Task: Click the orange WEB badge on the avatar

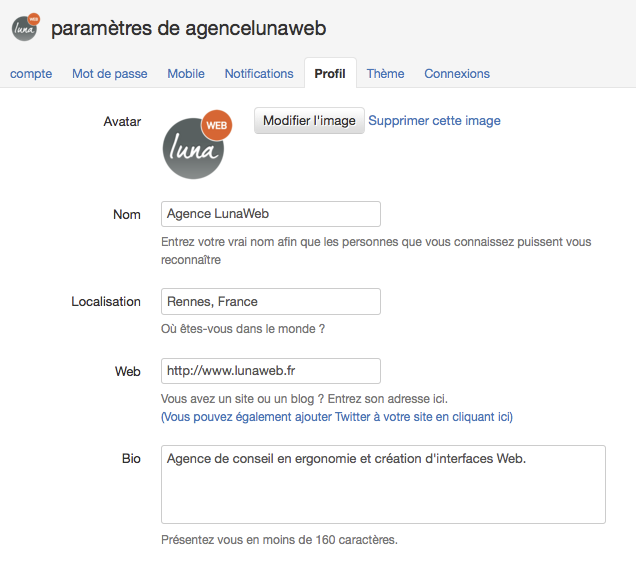Action: pyautogui.click(x=217, y=125)
